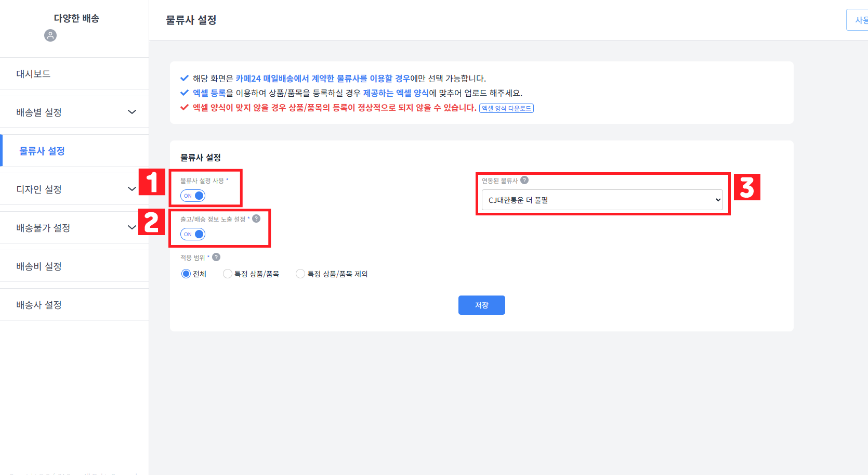Image resolution: width=868 pixels, height=475 pixels.
Task: Select the 특정 상품/품목 제외 option
Action: [x=300, y=273]
